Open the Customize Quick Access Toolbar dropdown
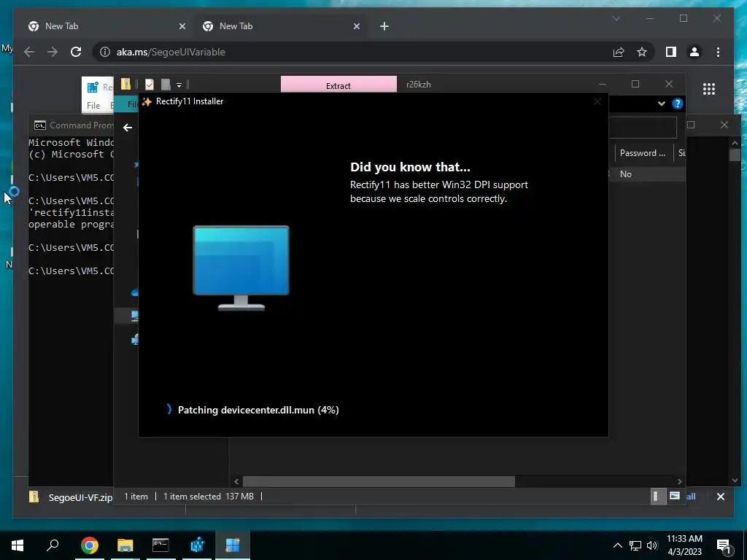 click(179, 85)
